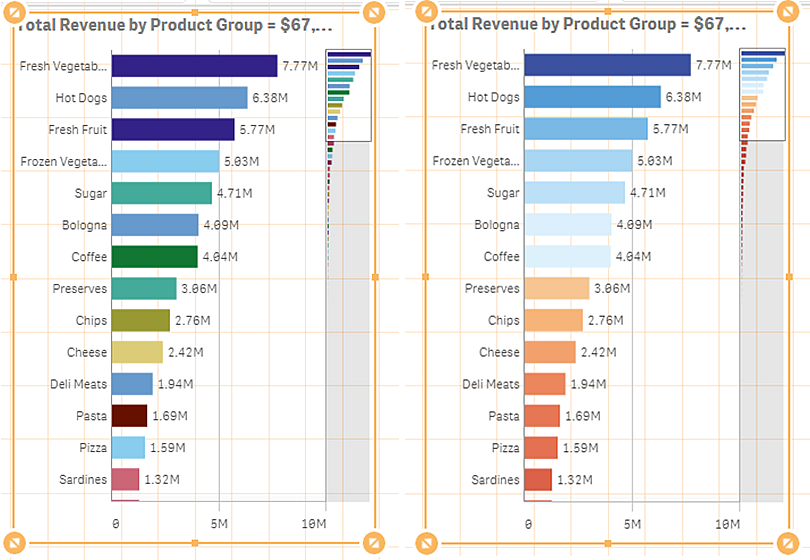
Task: Click top-left corner resize handle of left chart
Action: pos(14,12)
